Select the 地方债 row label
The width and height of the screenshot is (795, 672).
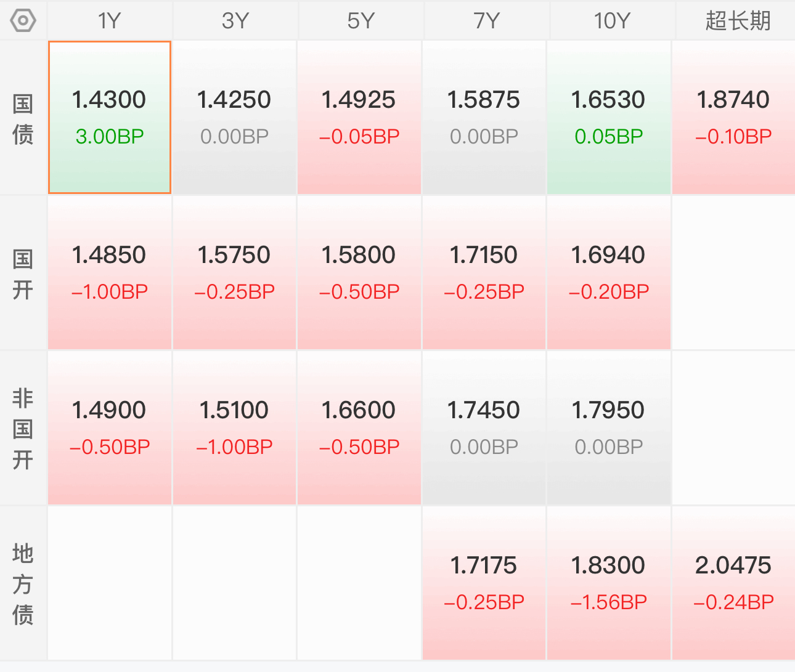(x=23, y=584)
